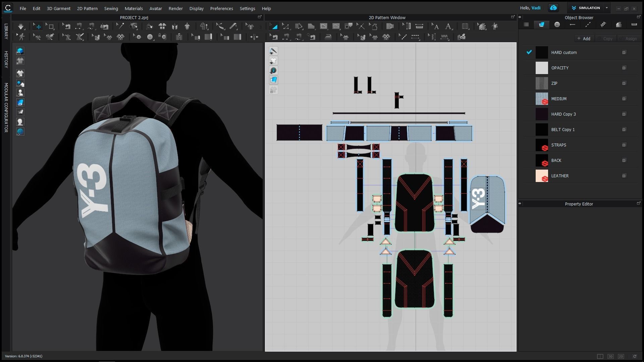Image resolution: width=644 pixels, height=362 pixels.
Task: Select the Steam iron tool in 2D toolbar
Action: [328, 37]
